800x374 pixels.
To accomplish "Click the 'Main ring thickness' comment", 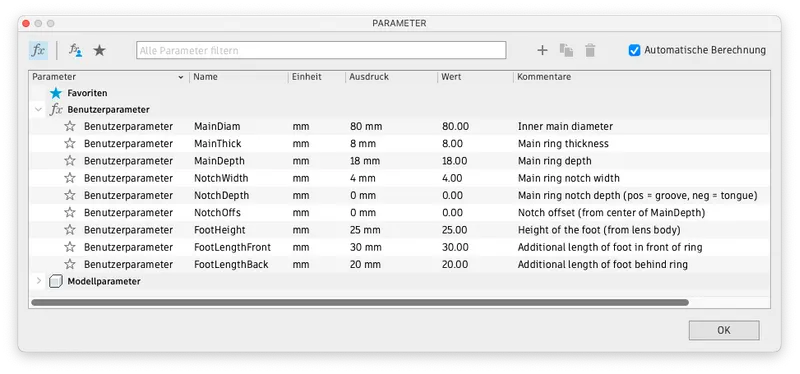I will click(563, 143).
